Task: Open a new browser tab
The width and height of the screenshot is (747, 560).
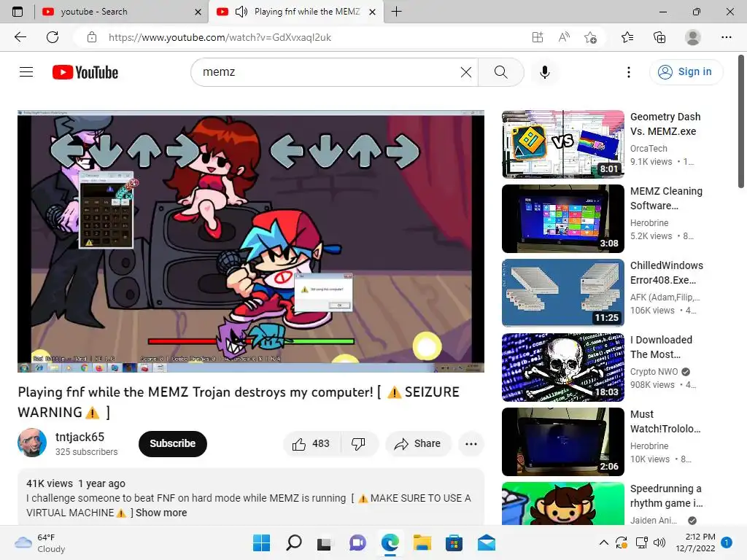Action: click(396, 12)
